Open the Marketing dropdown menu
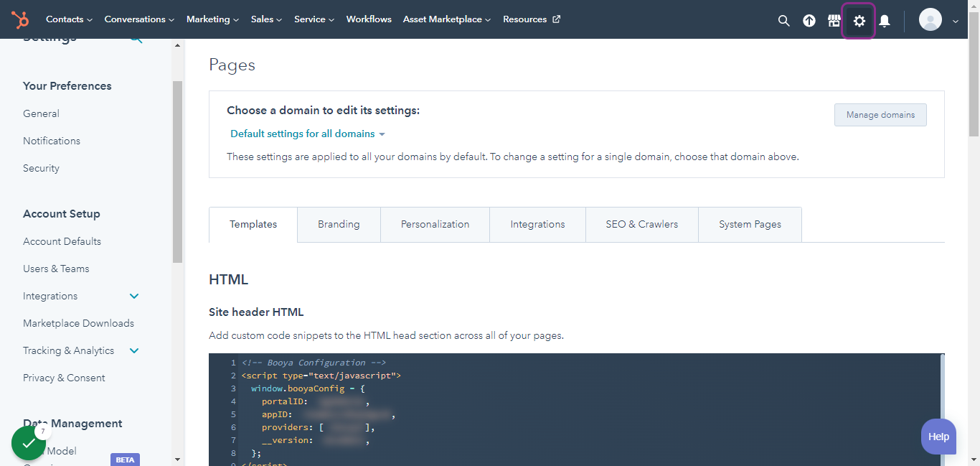Viewport: 980px width, 466px height. point(213,19)
